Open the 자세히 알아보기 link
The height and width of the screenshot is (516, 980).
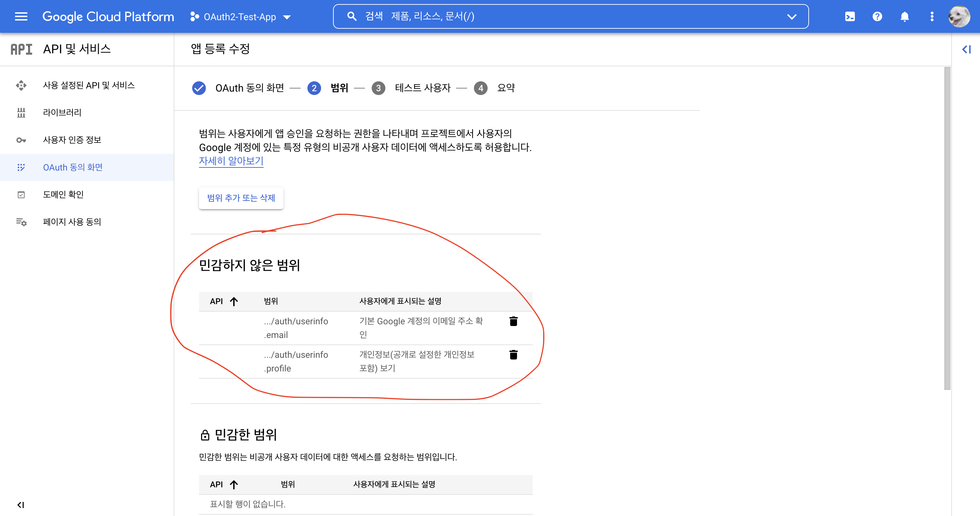pyautogui.click(x=231, y=161)
